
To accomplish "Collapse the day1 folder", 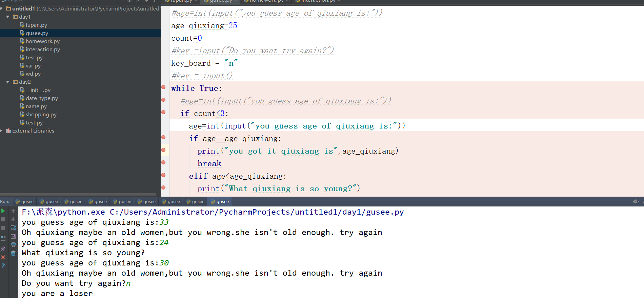I will (x=8, y=17).
